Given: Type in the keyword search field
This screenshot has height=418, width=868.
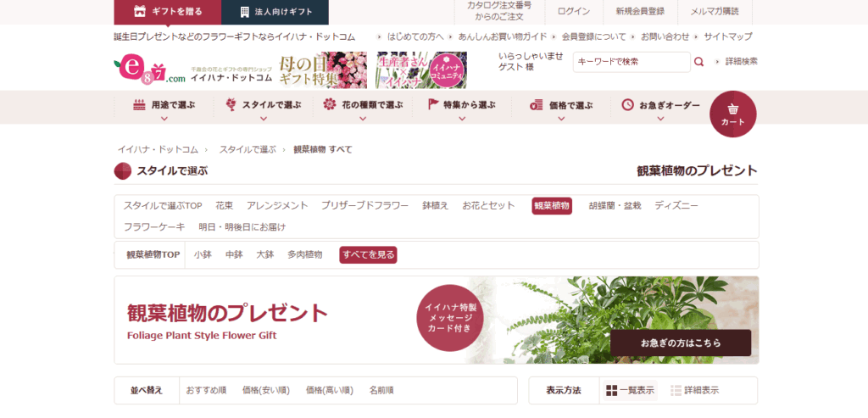Looking at the screenshot, I should [x=632, y=62].
